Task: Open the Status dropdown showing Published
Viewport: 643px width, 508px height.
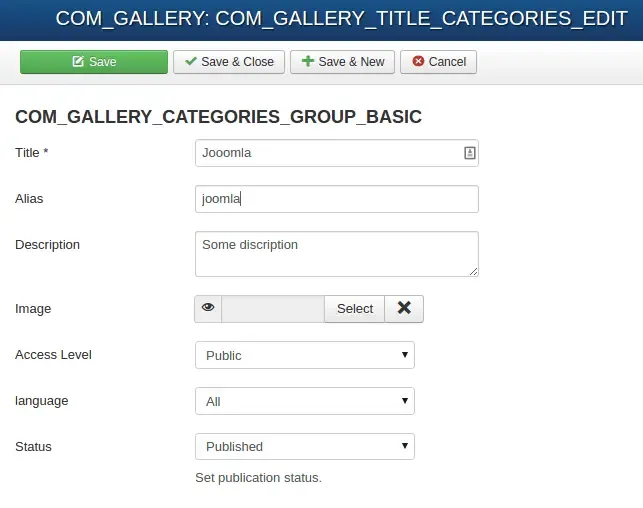Action: (x=305, y=446)
